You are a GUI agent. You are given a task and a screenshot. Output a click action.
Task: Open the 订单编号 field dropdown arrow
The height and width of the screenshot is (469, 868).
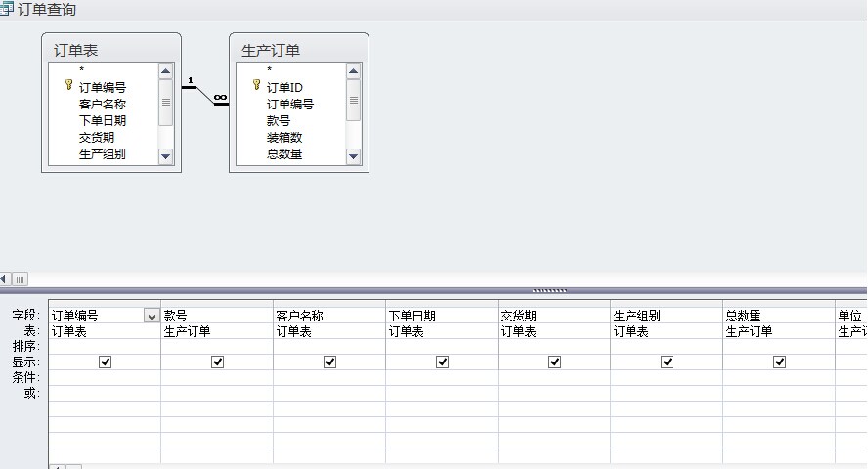coord(152,316)
